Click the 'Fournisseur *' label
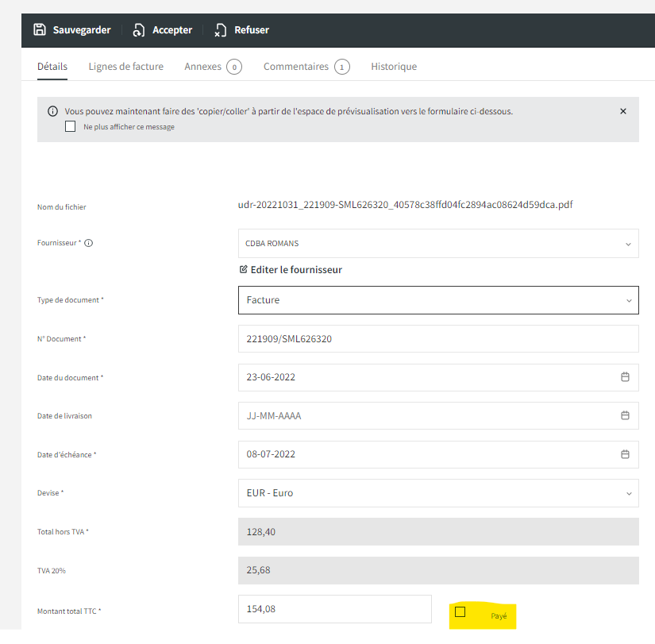Viewport: 655px width, 644px height. point(59,243)
